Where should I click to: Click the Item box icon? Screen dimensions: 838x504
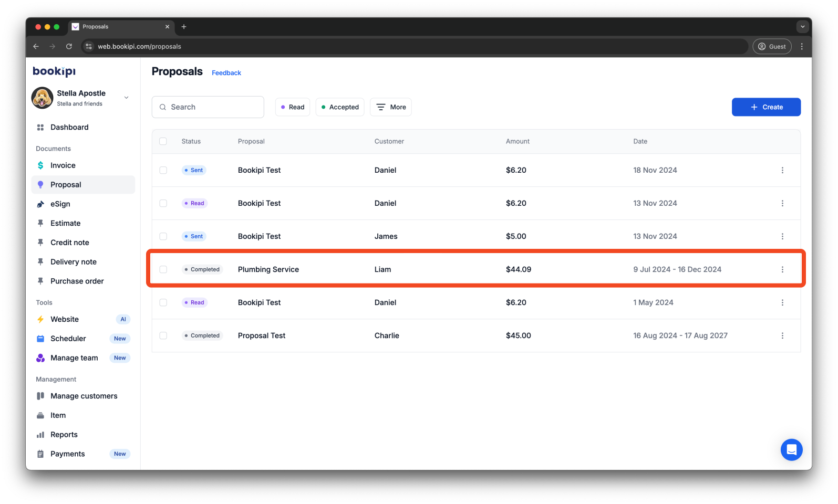click(40, 415)
